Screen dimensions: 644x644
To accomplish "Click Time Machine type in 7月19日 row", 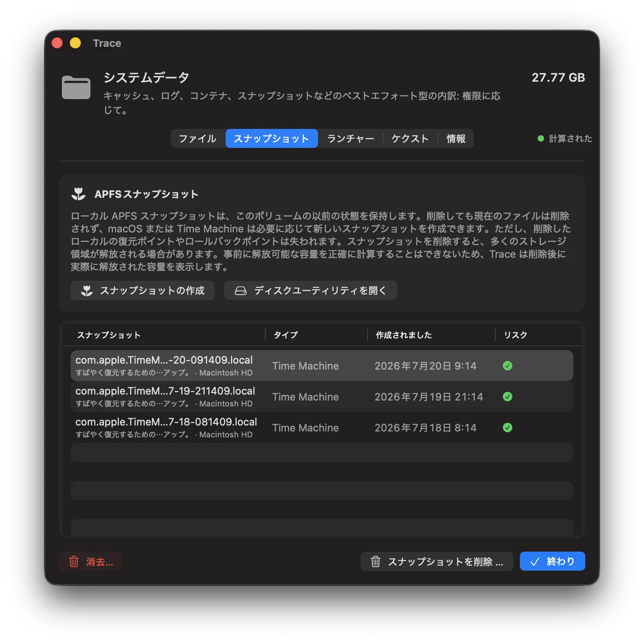I will [x=305, y=397].
